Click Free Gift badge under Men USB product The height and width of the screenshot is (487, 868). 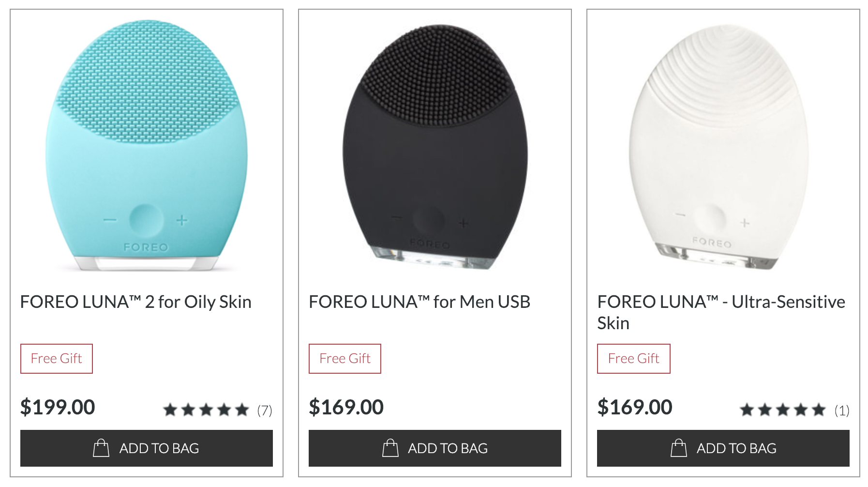[x=345, y=359]
